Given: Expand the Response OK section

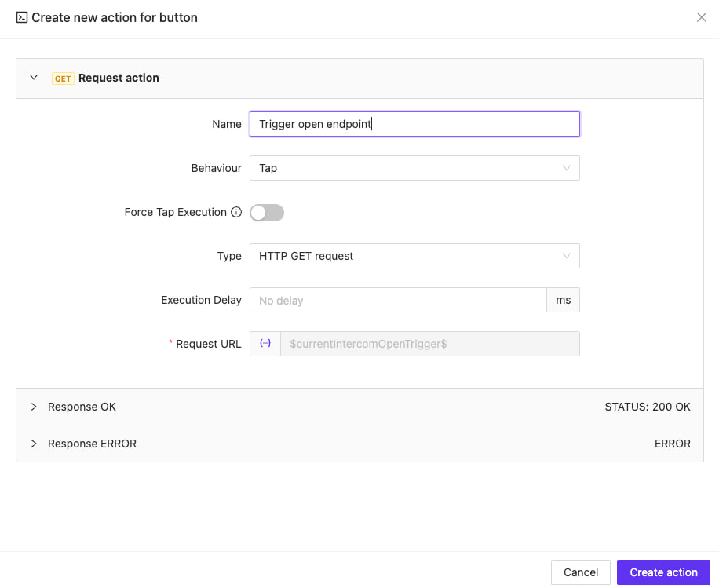Looking at the screenshot, I should pyautogui.click(x=33, y=407).
